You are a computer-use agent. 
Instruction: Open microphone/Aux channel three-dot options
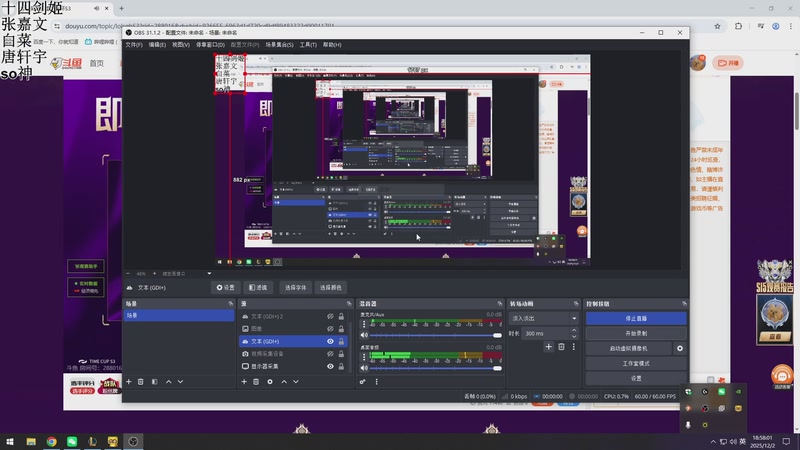(364, 324)
